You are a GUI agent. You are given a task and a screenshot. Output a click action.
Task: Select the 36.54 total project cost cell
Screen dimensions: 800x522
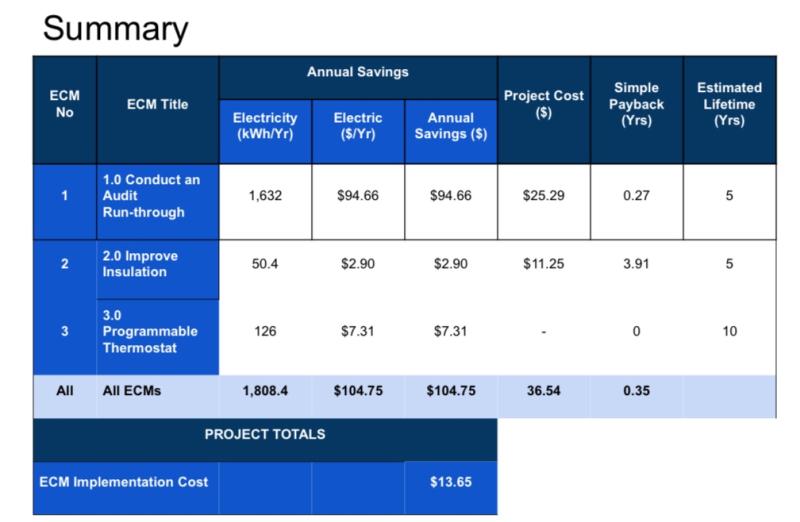coord(543,391)
